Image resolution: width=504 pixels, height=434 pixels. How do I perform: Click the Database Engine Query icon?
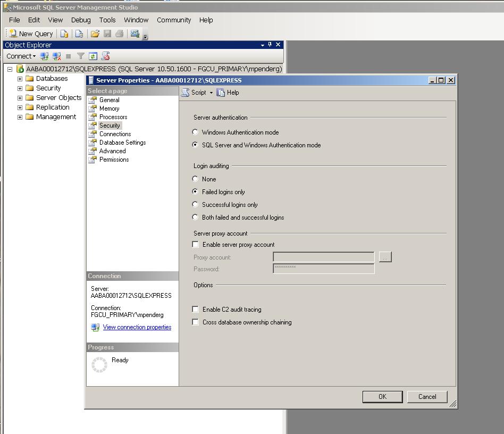64,34
